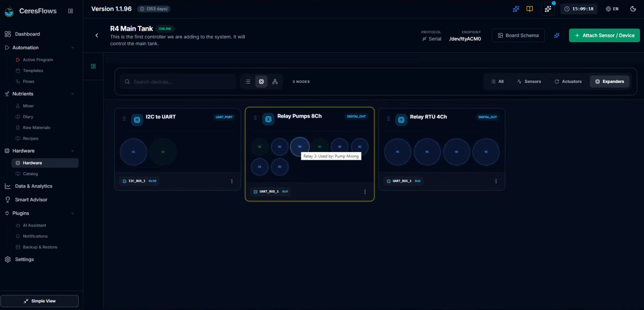
Task: Open three-dot menu on Relay RTU 4Ch card
Action: tap(496, 181)
